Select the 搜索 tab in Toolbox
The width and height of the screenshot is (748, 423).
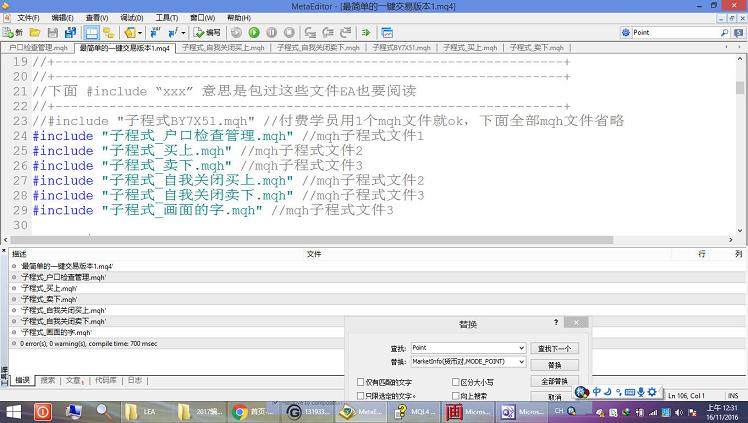coord(48,380)
